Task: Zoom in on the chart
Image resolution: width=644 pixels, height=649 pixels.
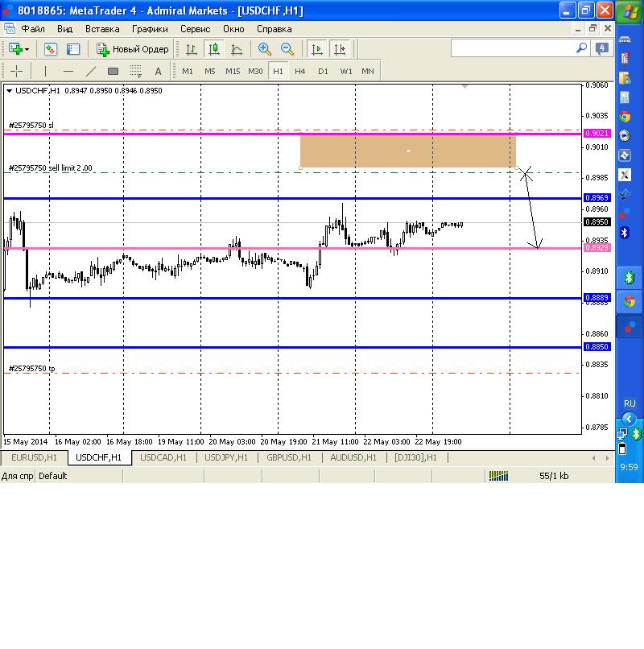Action: (x=264, y=49)
